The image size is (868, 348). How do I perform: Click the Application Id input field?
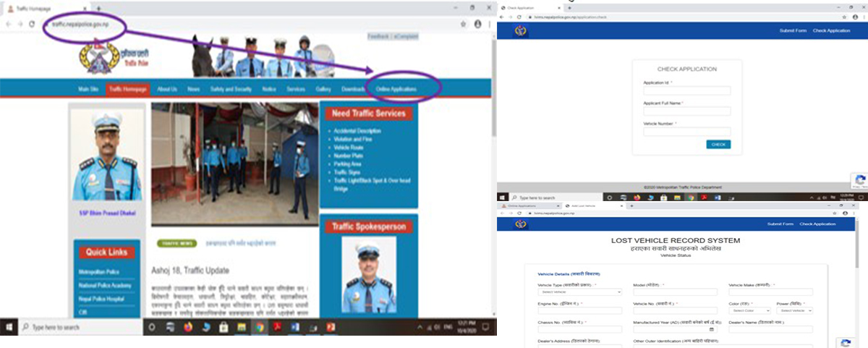(686, 91)
